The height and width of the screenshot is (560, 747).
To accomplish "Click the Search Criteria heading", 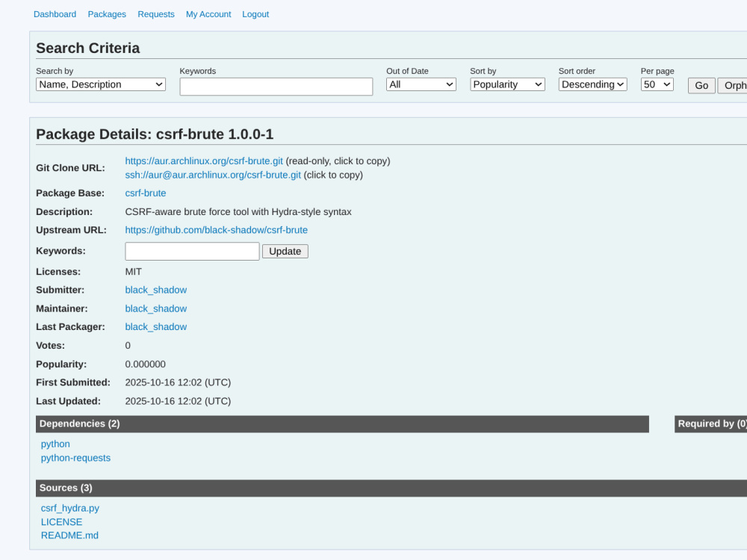I will click(x=88, y=48).
